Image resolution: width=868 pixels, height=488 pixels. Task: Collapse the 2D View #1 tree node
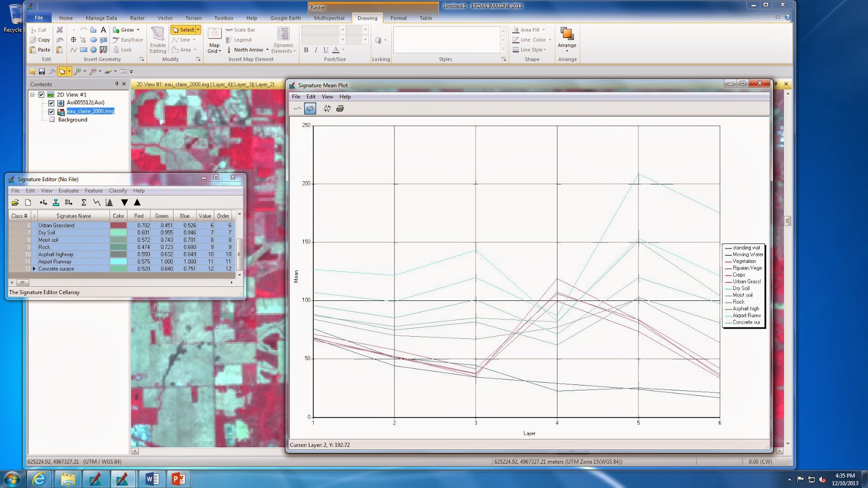pos(32,94)
